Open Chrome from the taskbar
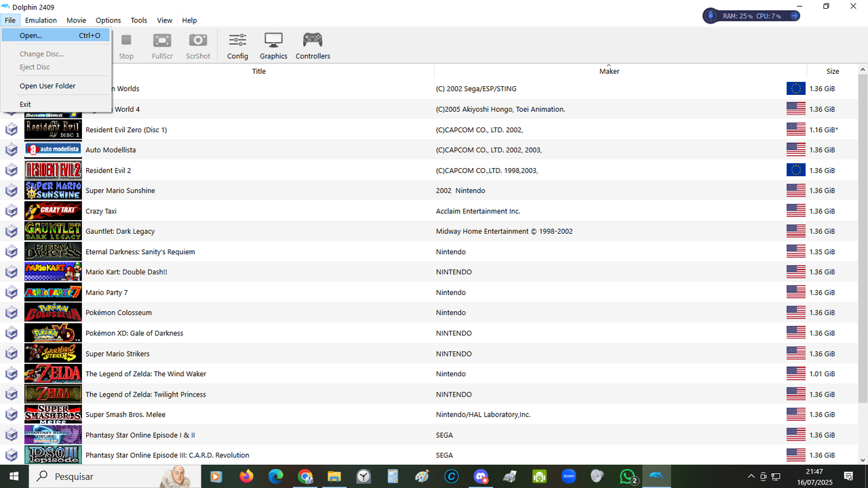 click(305, 476)
